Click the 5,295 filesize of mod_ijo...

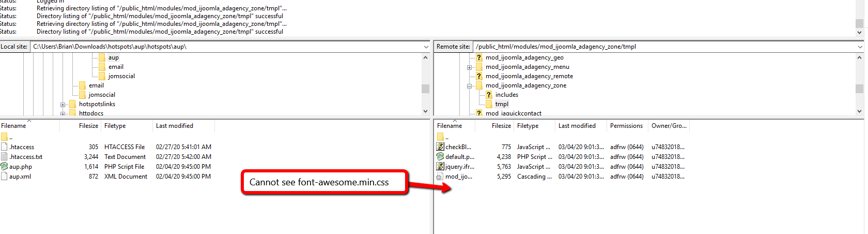(x=504, y=177)
